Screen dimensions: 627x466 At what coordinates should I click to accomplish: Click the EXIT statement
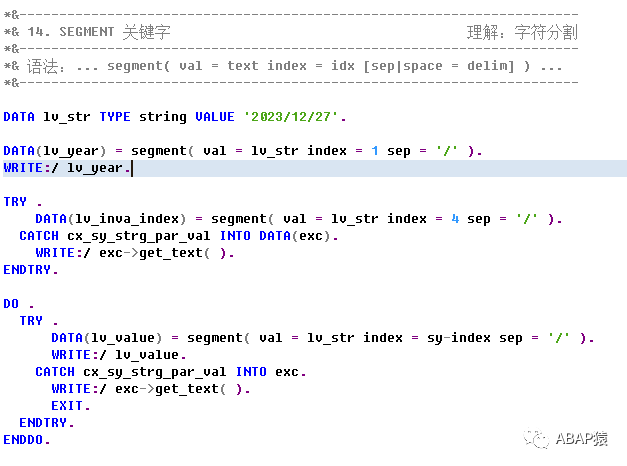[x=71, y=406]
